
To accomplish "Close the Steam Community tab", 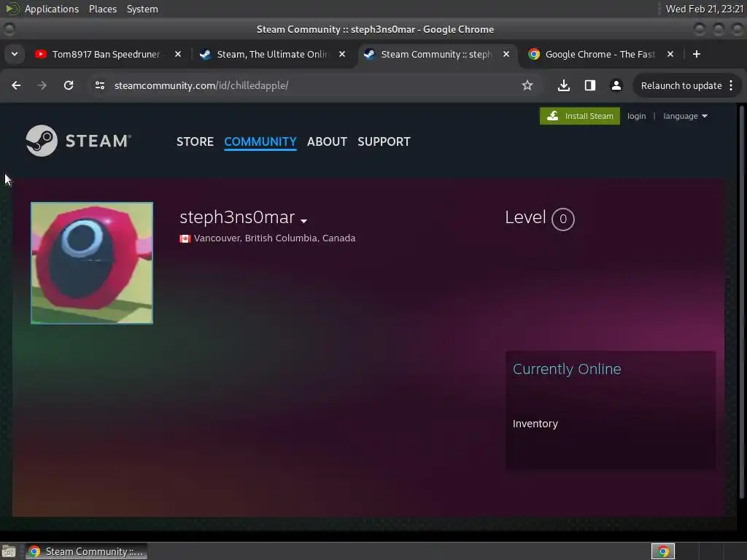I will [506, 54].
